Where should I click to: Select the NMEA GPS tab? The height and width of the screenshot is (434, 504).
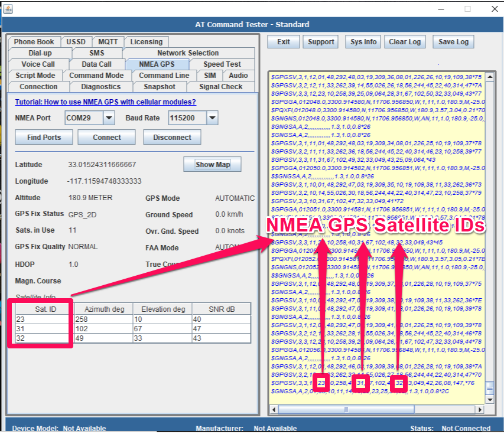pos(157,64)
